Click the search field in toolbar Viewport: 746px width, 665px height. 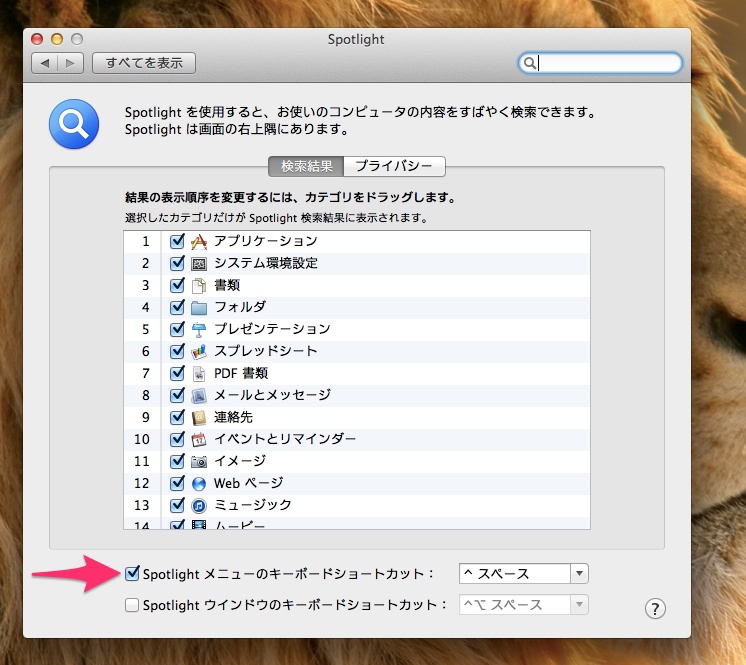point(600,63)
